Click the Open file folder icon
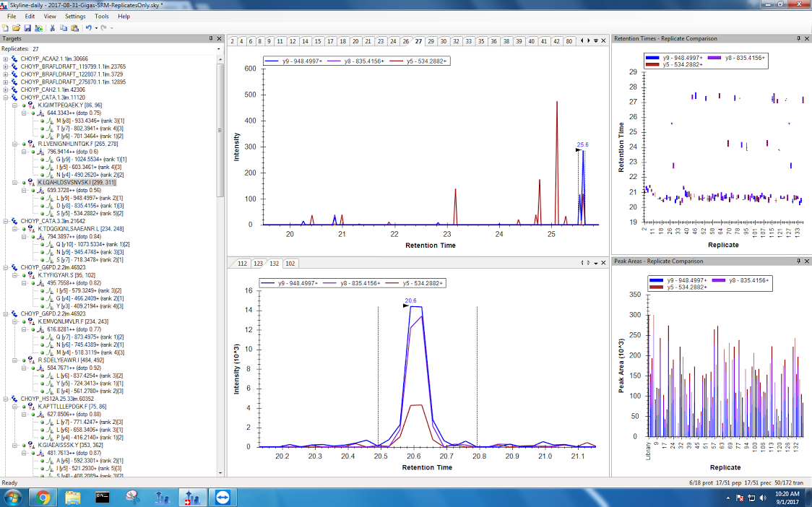The width and height of the screenshot is (812, 507). coord(16,27)
